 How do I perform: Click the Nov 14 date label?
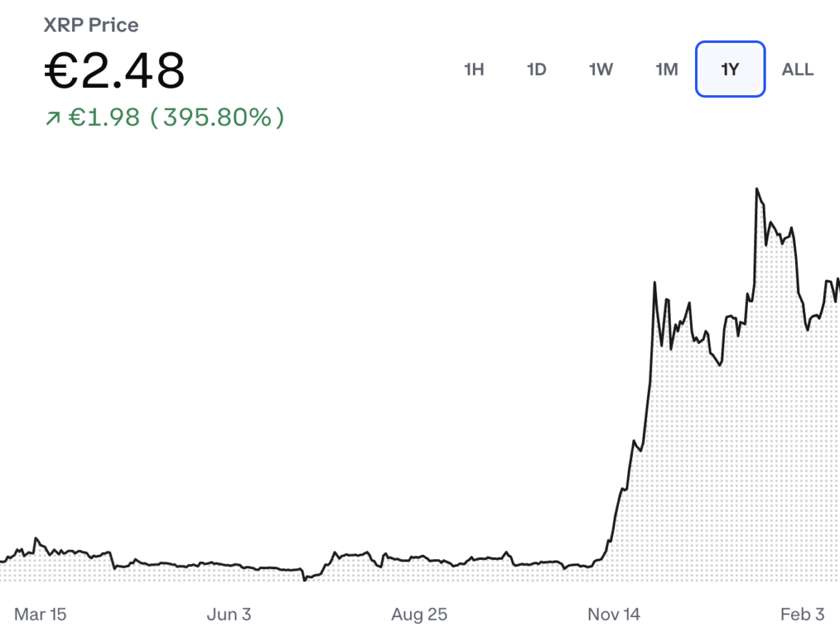(614, 614)
